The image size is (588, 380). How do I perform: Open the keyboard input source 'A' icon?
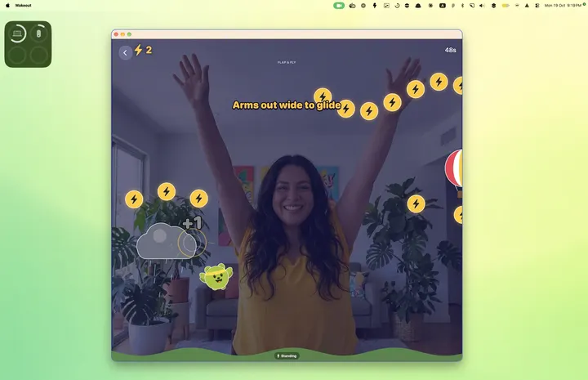443,6
